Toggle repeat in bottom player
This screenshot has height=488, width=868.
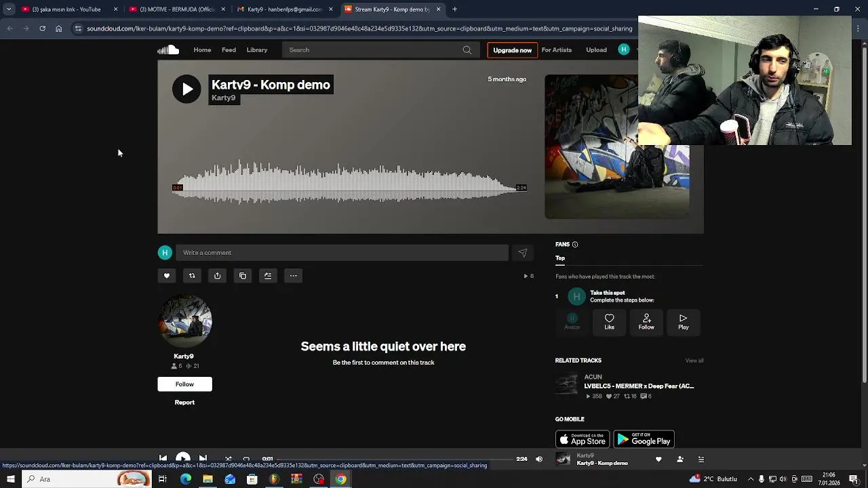(246, 459)
